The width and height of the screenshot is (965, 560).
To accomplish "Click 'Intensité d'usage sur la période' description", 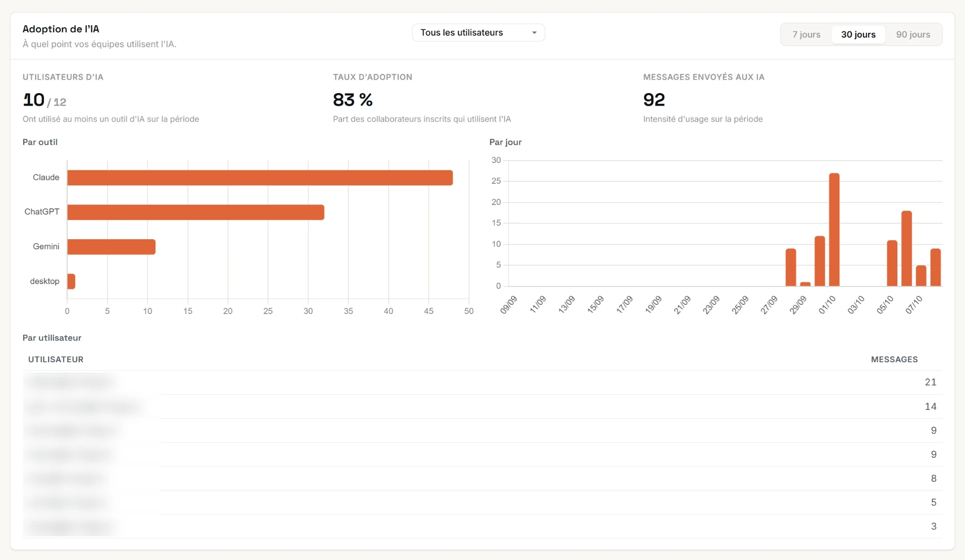I will 703,119.
